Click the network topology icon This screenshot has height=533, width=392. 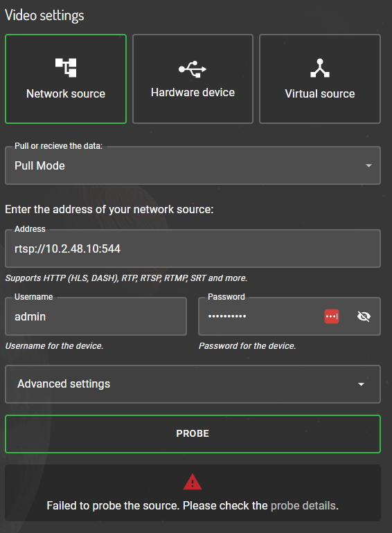(x=66, y=68)
